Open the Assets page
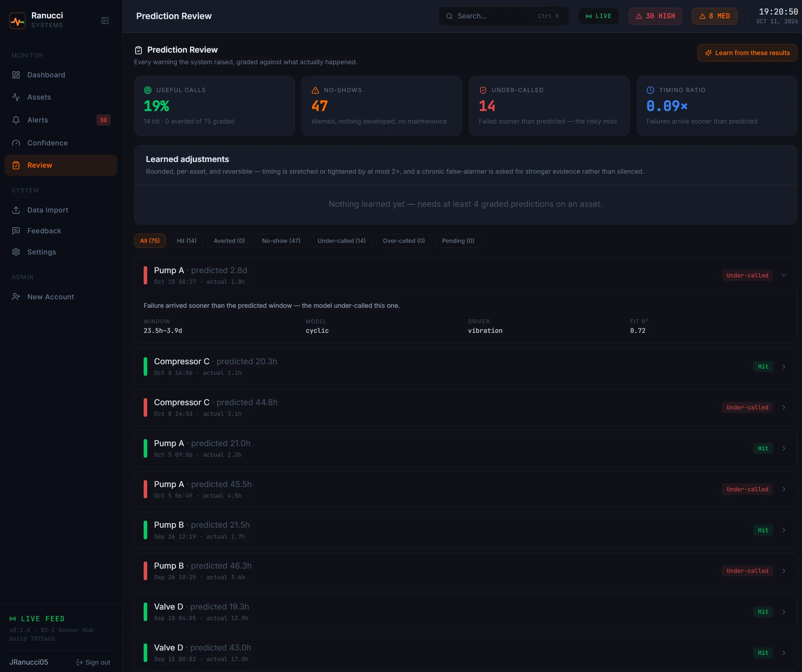 [61, 97]
